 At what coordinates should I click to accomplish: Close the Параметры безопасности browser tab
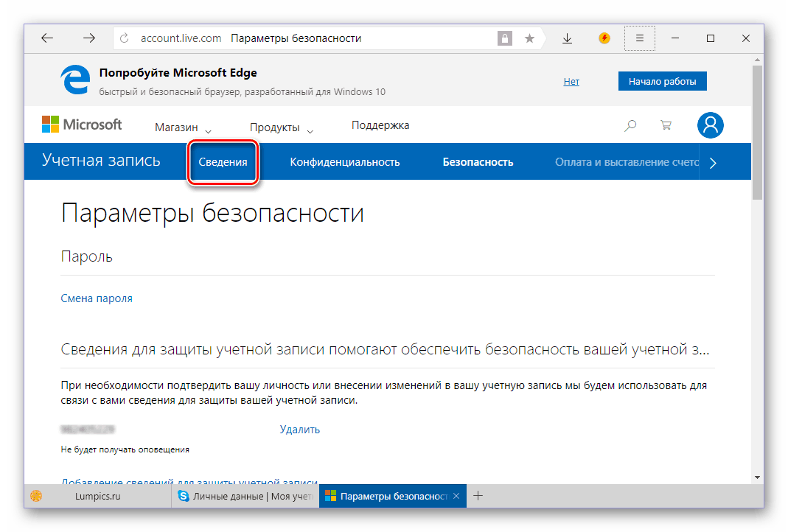(456, 497)
